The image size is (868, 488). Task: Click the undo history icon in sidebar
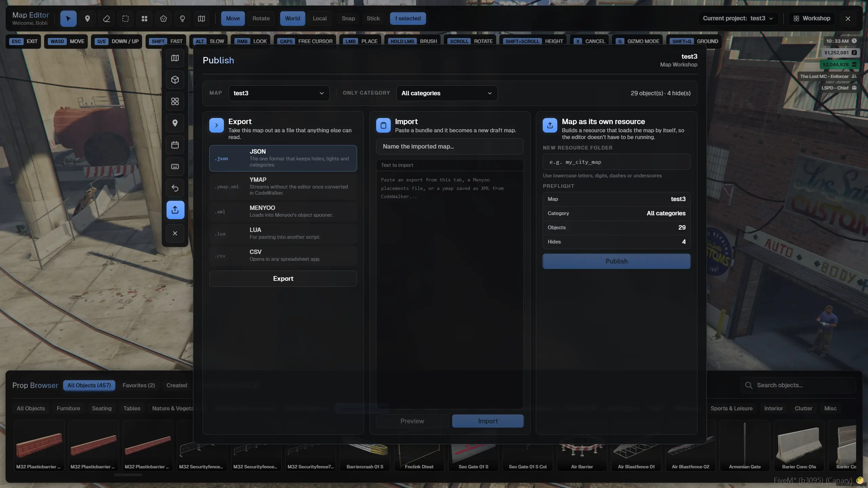coord(175,188)
